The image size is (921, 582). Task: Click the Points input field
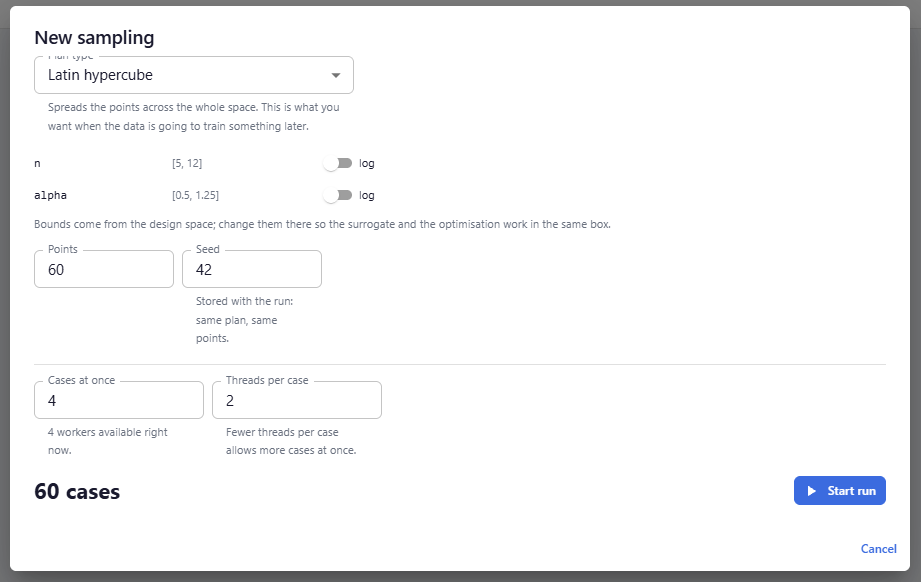pyautogui.click(x=104, y=270)
